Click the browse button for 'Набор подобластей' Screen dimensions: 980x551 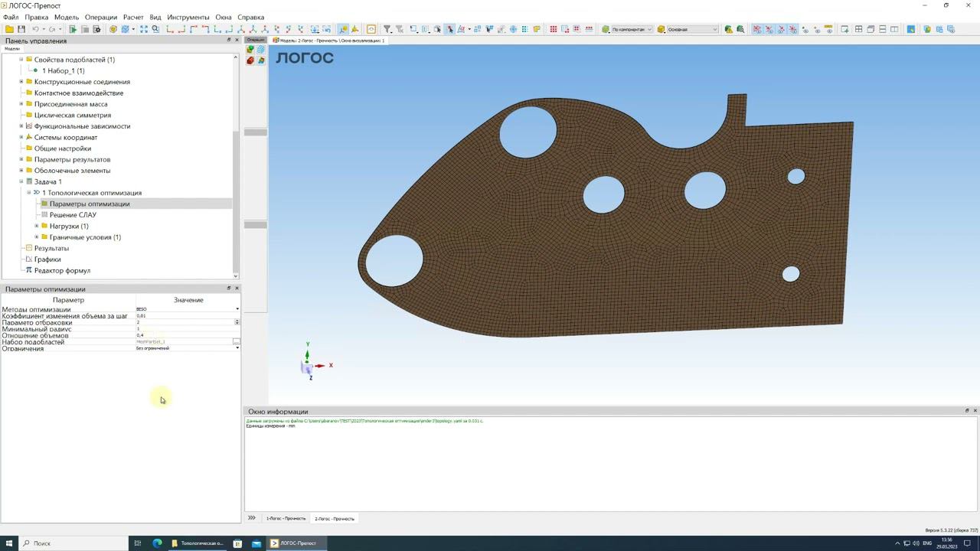click(237, 342)
